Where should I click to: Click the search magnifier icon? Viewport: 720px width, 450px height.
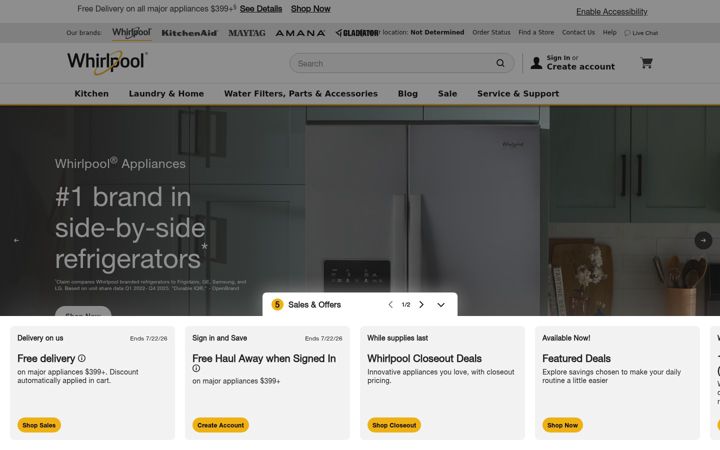pos(500,63)
